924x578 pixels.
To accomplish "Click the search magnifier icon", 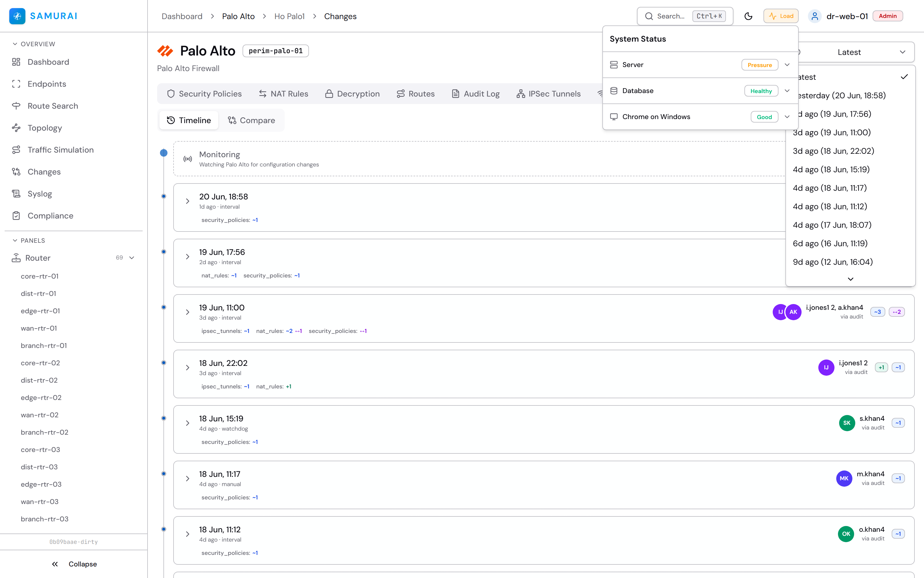I will click(x=649, y=16).
